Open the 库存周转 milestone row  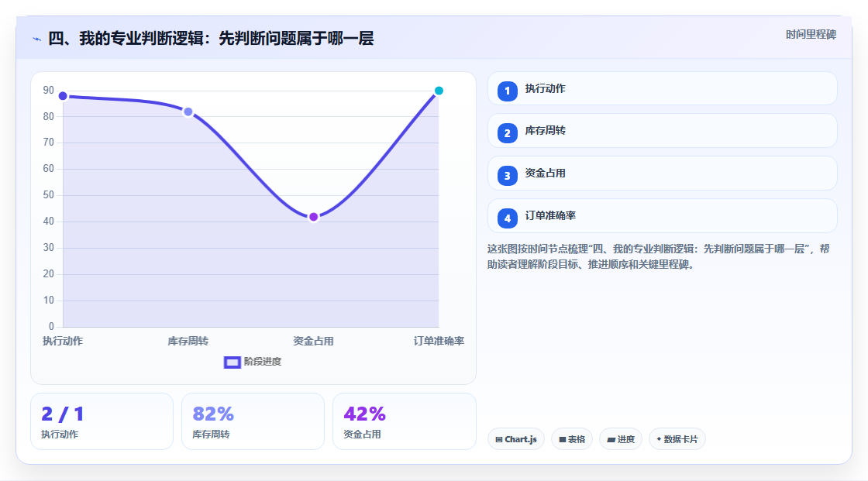662,131
